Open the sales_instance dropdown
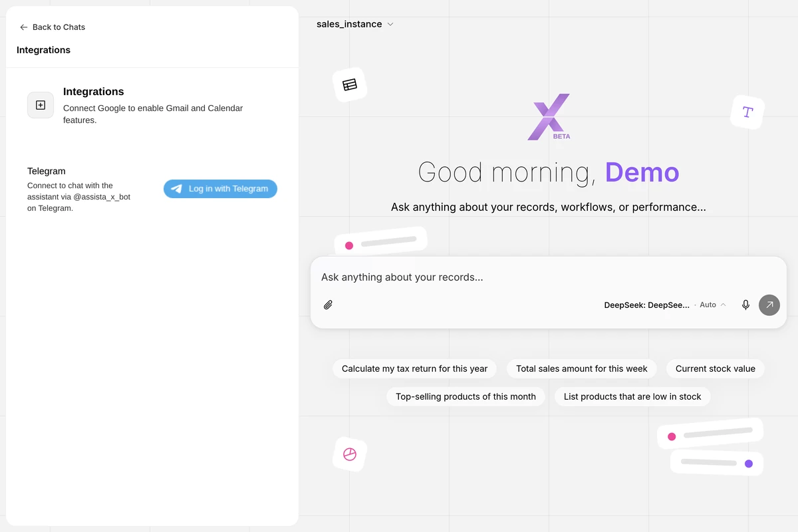 (355, 25)
